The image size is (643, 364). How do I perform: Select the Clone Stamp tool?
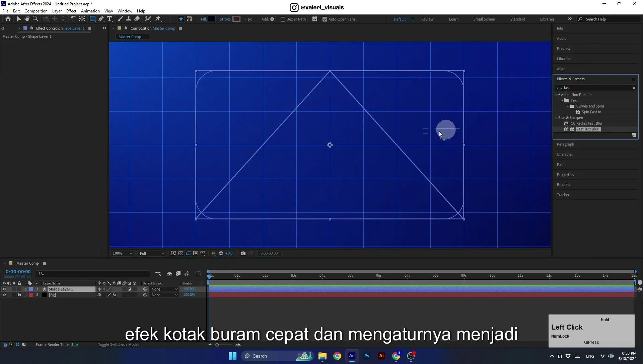click(129, 19)
